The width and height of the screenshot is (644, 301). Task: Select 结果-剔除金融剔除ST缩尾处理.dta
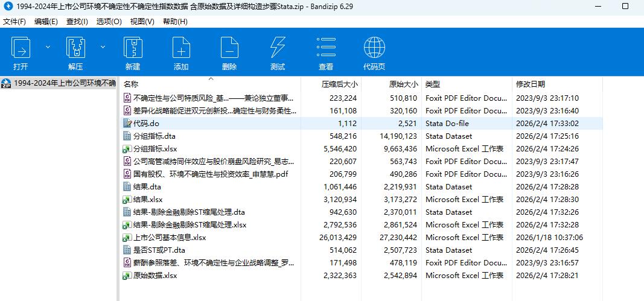[189, 212]
